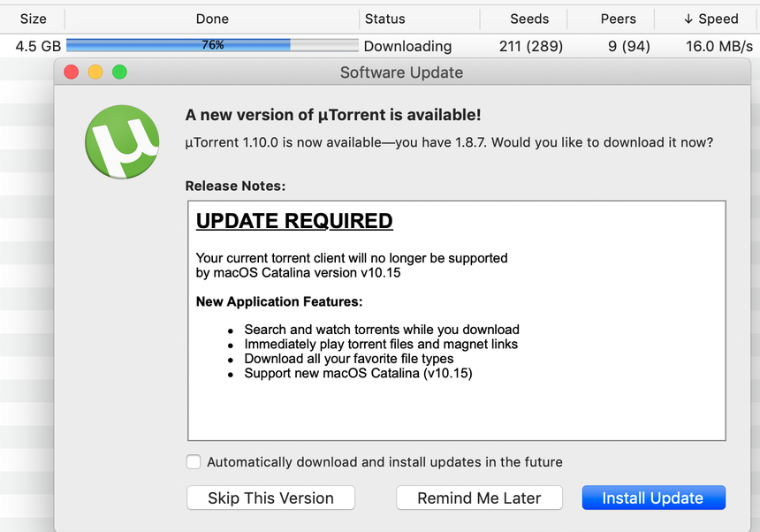
Task: Click the Software Update title bar text
Action: 401,72
